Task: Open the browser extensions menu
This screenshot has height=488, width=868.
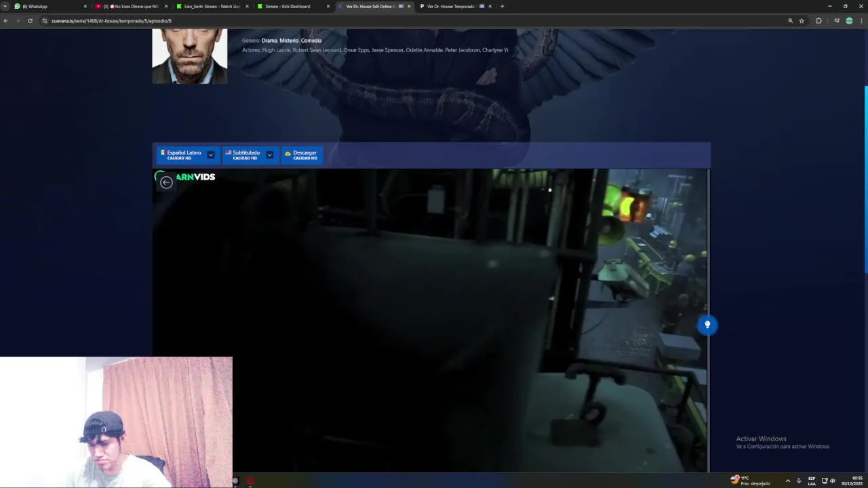Action: pyautogui.click(x=818, y=21)
